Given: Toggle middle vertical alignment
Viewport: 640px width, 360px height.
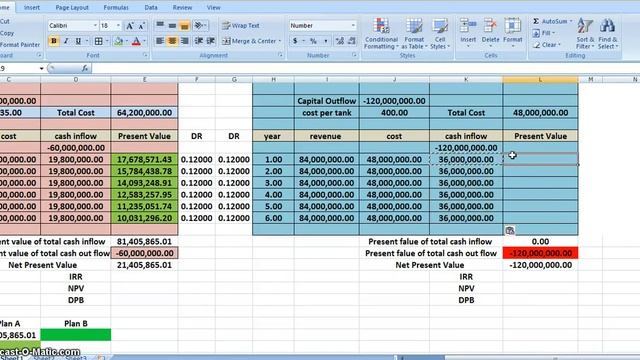Looking at the screenshot, I should pyautogui.click(x=172, y=26).
